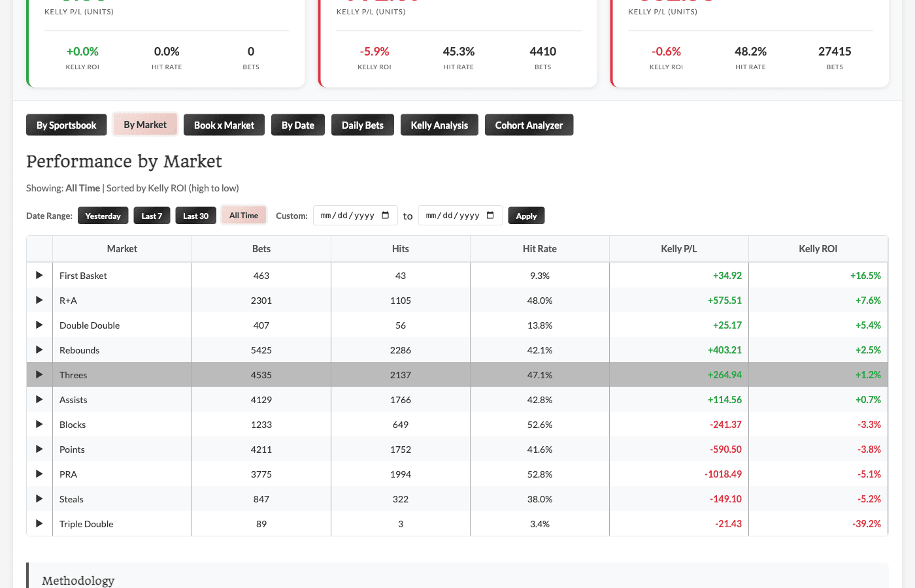Click the triangle icon next to Assists
The width and height of the screenshot is (915, 588).
pos(39,399)
